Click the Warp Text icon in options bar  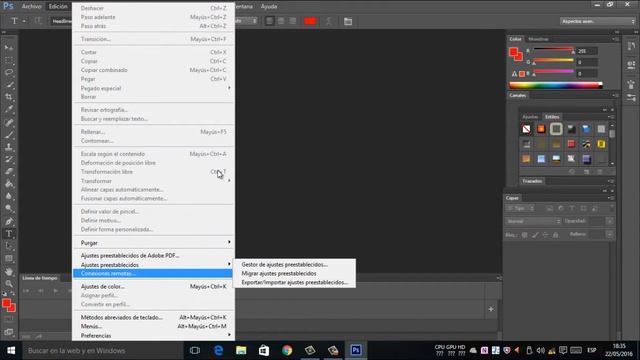coord(329,21)
